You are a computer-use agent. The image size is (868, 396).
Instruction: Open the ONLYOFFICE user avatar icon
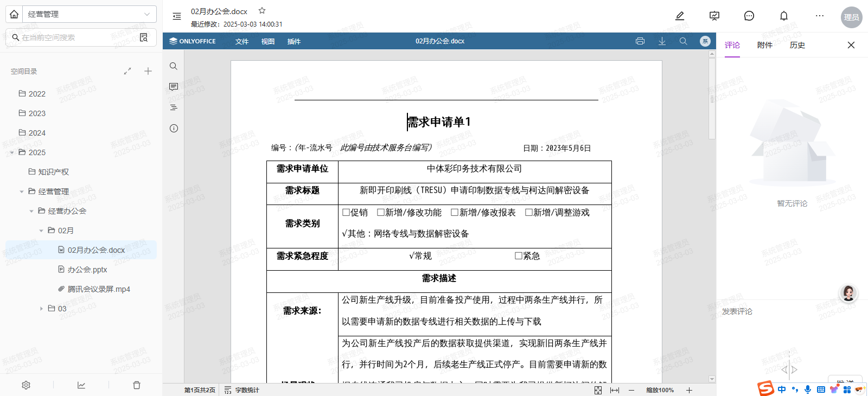point(705,41)
